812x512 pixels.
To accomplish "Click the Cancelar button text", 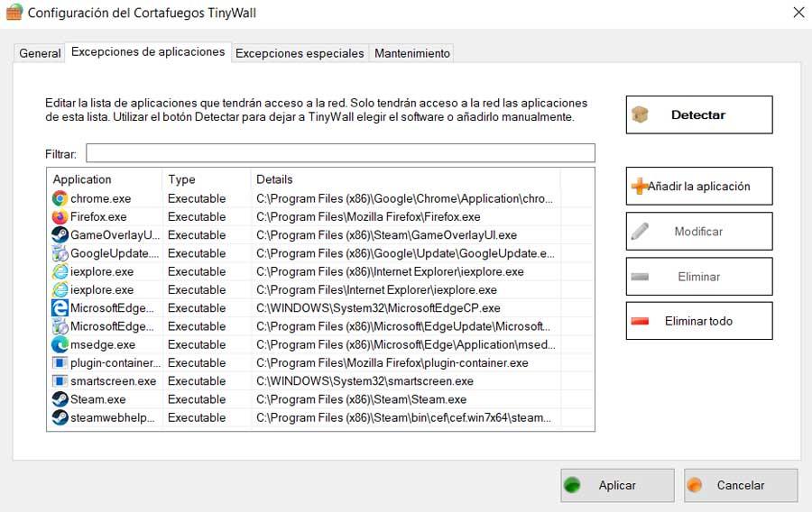I will [x=741, y=485].
